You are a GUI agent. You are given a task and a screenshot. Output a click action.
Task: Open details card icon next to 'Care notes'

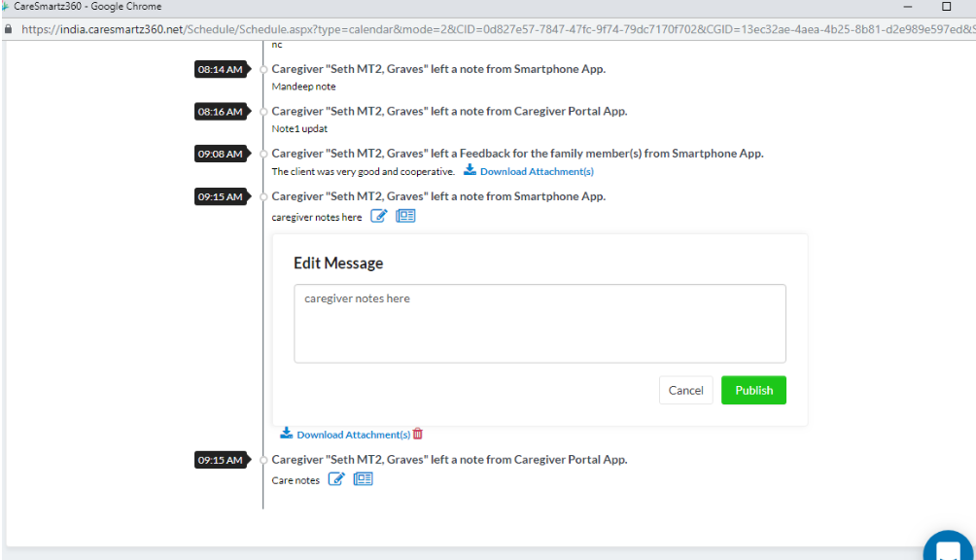click(363, 479)
